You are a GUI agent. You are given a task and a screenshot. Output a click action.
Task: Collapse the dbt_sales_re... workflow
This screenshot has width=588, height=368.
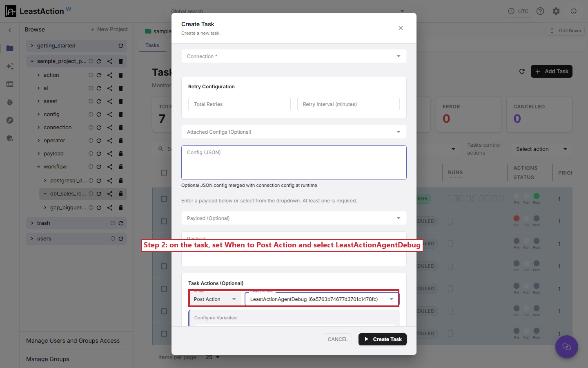coord(45,194)
